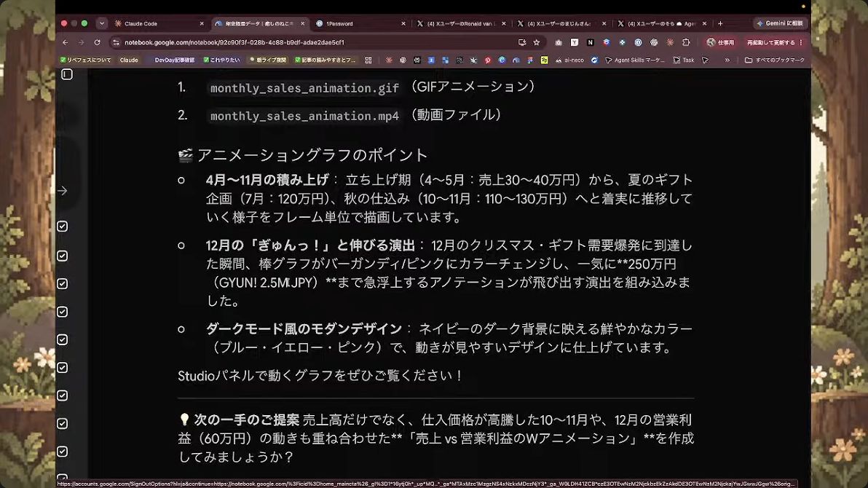Open the Task bookmark
The height and width of the screenshot is (488, 868).
click(x=684, y=60)
